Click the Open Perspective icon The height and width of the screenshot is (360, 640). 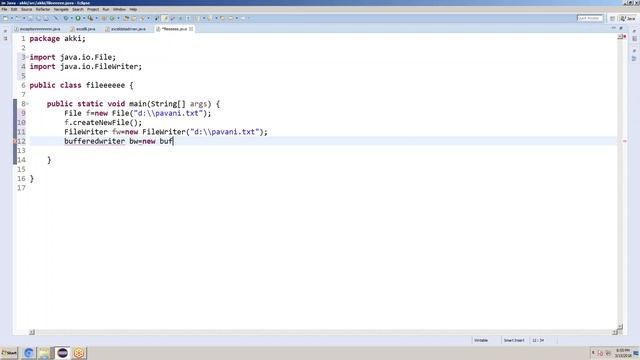pyautogui.click(x=612, y=18)
